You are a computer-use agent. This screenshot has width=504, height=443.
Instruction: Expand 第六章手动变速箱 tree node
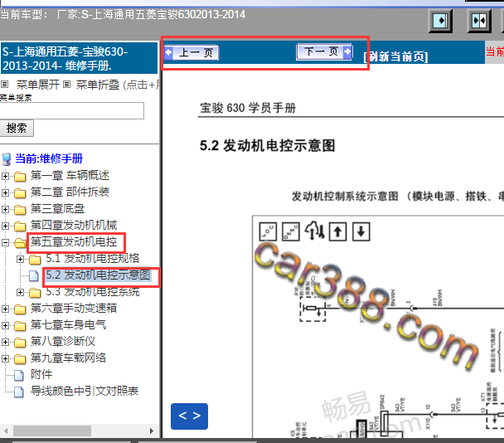click(x=5, y=309)
